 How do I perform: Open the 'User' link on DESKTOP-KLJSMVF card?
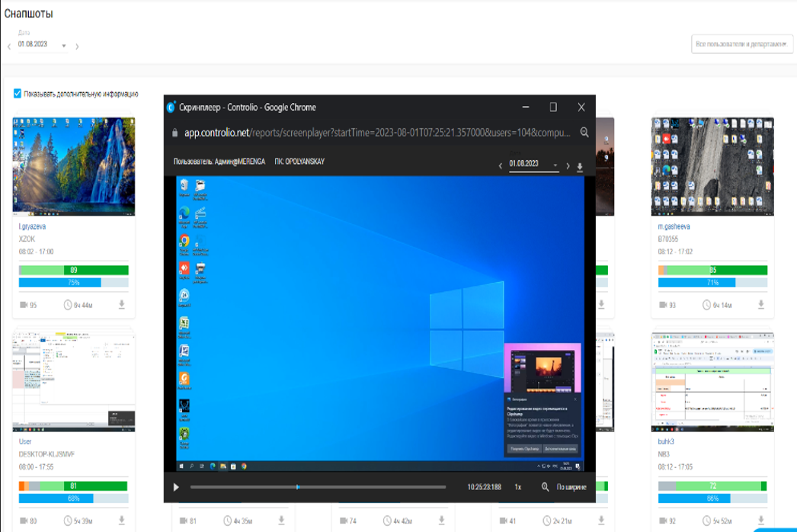[25, 441]
